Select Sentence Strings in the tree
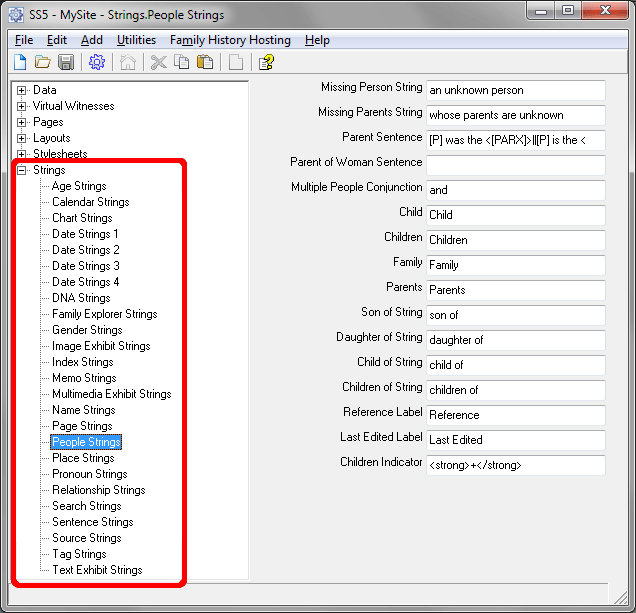This screenshot has height=613, width=636. pos(92,522)
